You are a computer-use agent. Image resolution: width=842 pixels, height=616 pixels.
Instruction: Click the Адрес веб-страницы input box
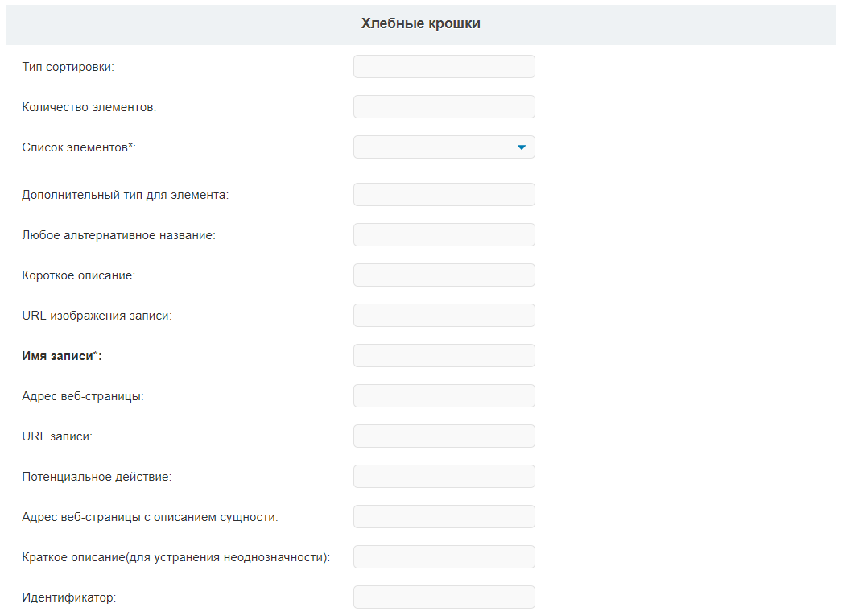(x=444, y=396)
